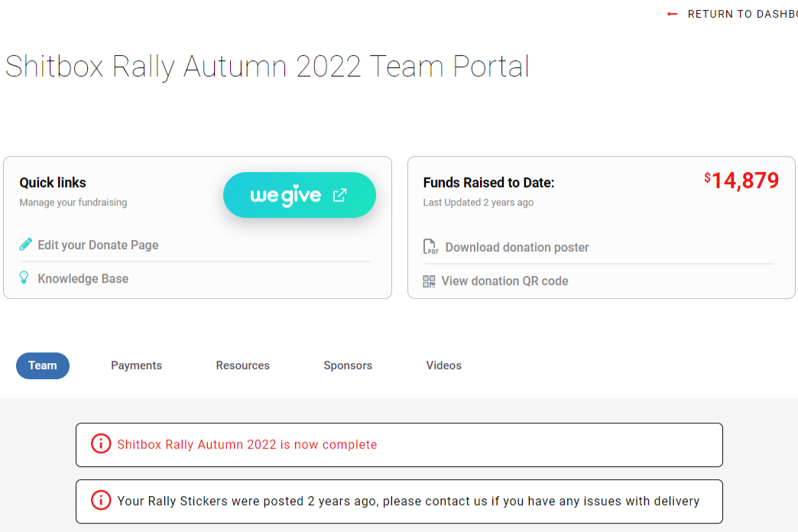Open the Resources tab
The width and height of the screenshot is (798, 532).
[242, 365]
